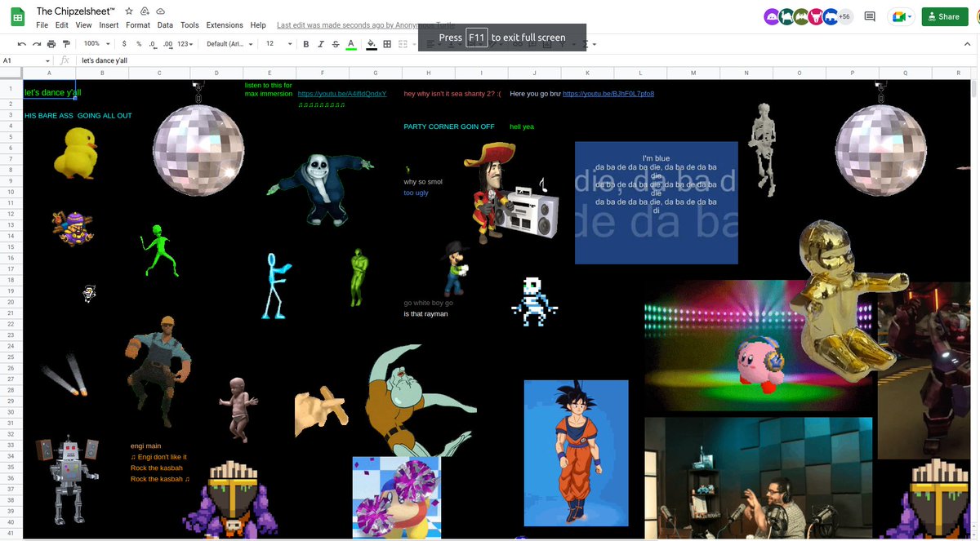Click the blue anonymous rhino avatar
This screenshot has height=541, width=980.
[831, 16]
